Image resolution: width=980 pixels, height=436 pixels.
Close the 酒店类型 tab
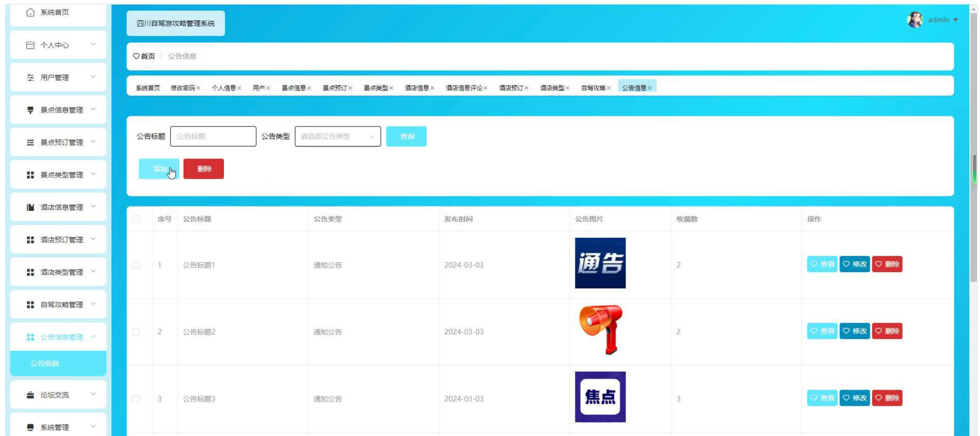coord(567,88)
